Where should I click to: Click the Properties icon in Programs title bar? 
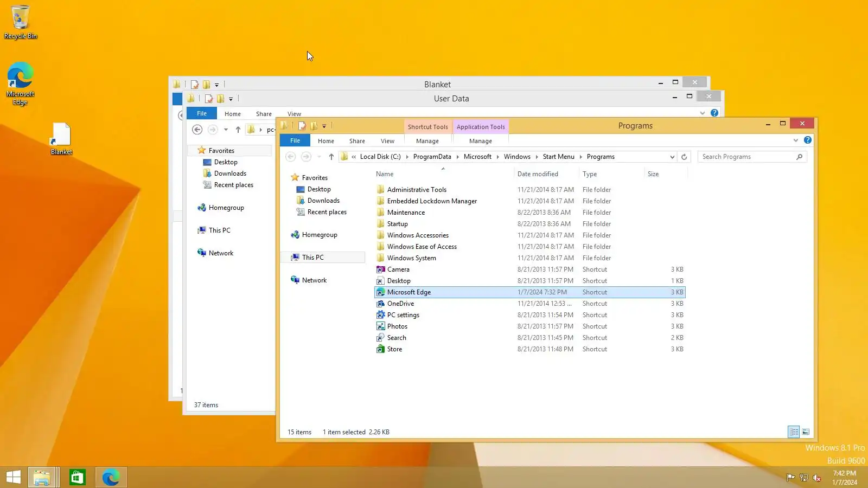click(302, 126)
